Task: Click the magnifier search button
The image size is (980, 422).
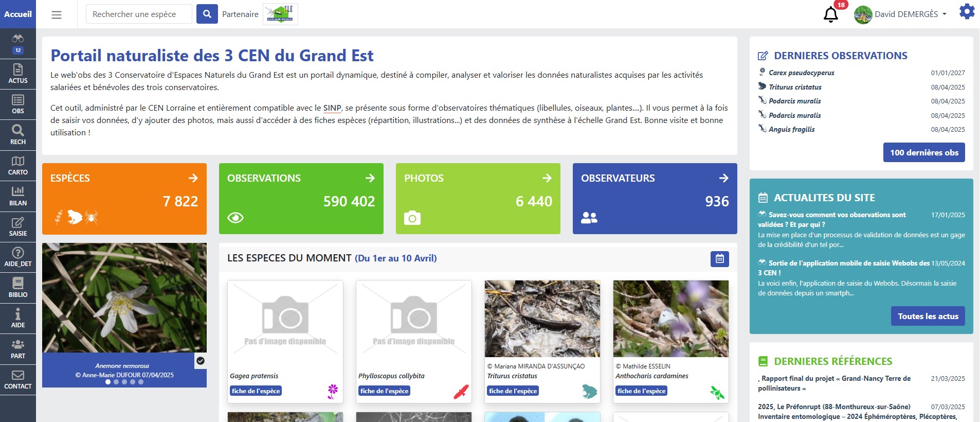Action: click(207, 14)
